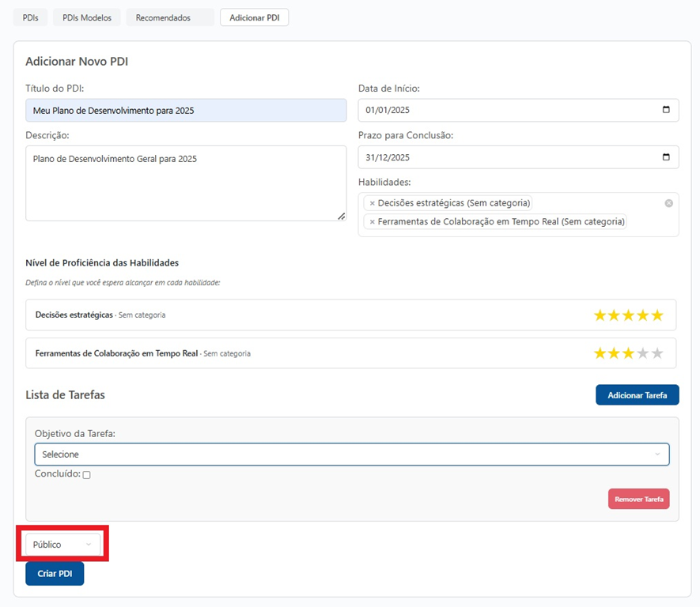
Task: Click the red Remover Tarefa button
Action: [638, 499]
